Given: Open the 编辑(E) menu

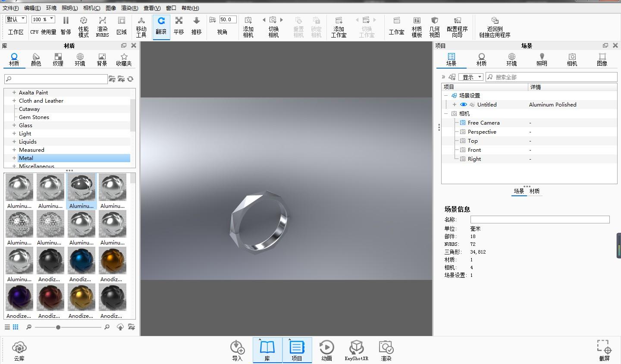Looking at the screenshot, I should [x=32, y=8].
